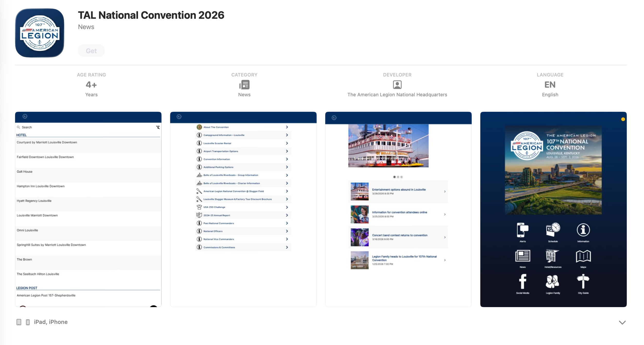The image size is (644, 345).
Task: Expand USA 250 Challenge chevron
Action: 287,207
